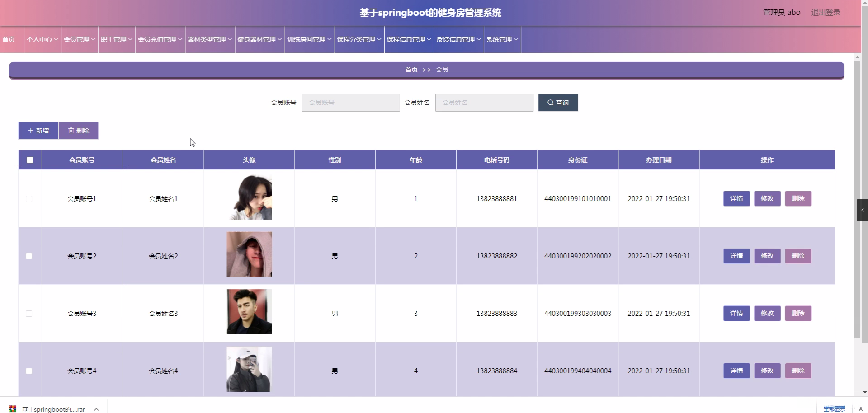Check the row checkbox for 会员账号4
Image resolution: width=868 pixels, height=413 pixels.
coord(29,371)
